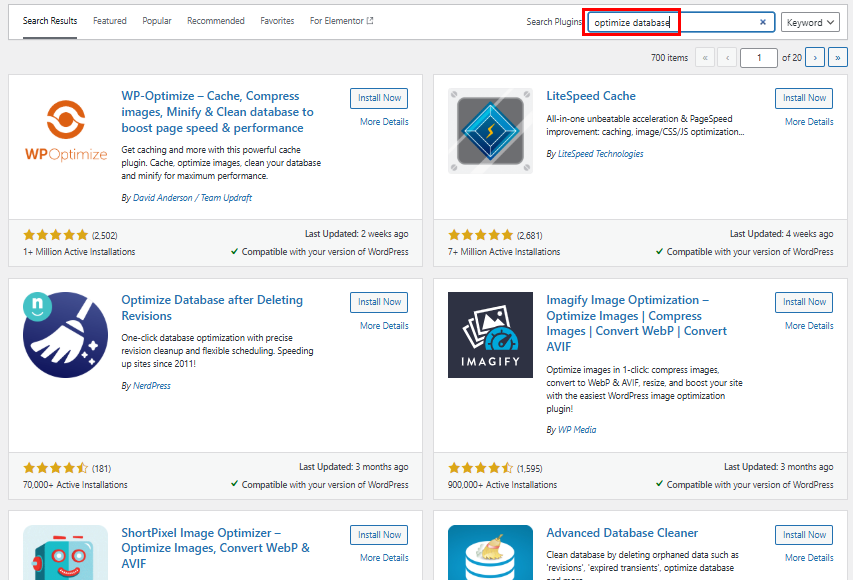Edit the page number input field
Image resolution: width=853 pixels, height=580 pixels.
click(x=758, y=57)
